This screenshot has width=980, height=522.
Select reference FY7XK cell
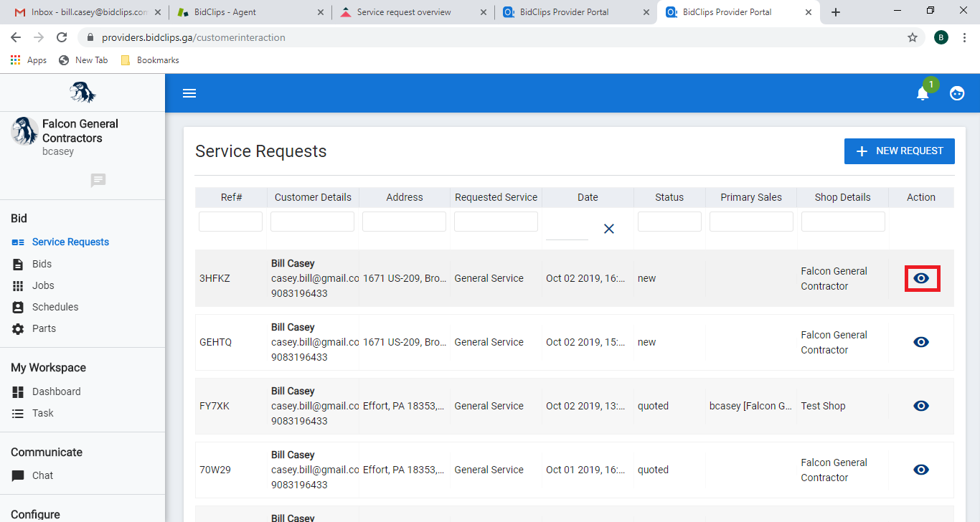pyautogui.click(x=215, y=406)
